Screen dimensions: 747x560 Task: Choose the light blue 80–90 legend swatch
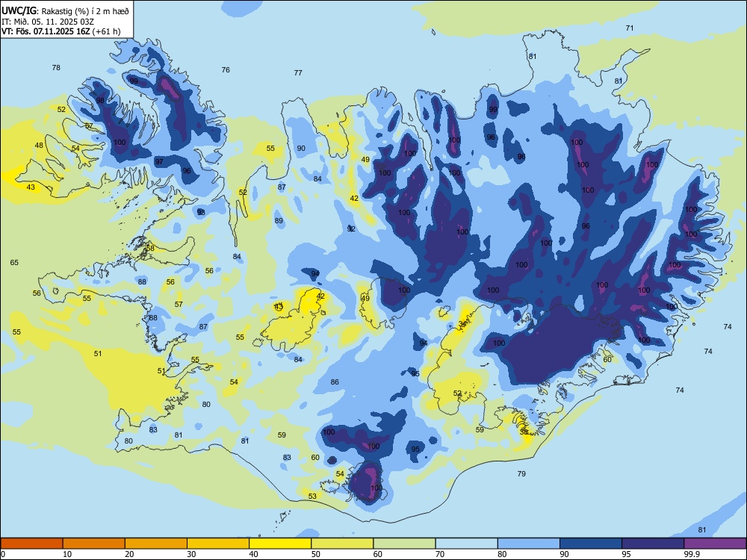[529, 544]
